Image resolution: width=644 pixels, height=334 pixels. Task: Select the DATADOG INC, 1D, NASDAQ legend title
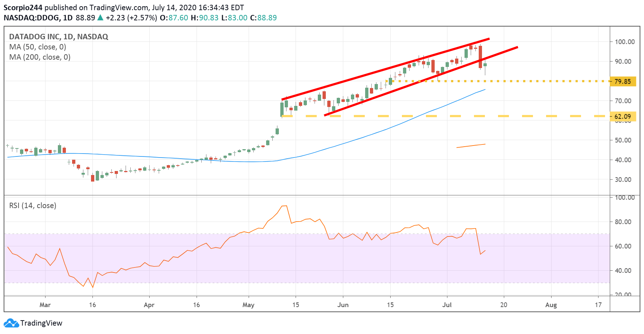(x=59, y=37)
